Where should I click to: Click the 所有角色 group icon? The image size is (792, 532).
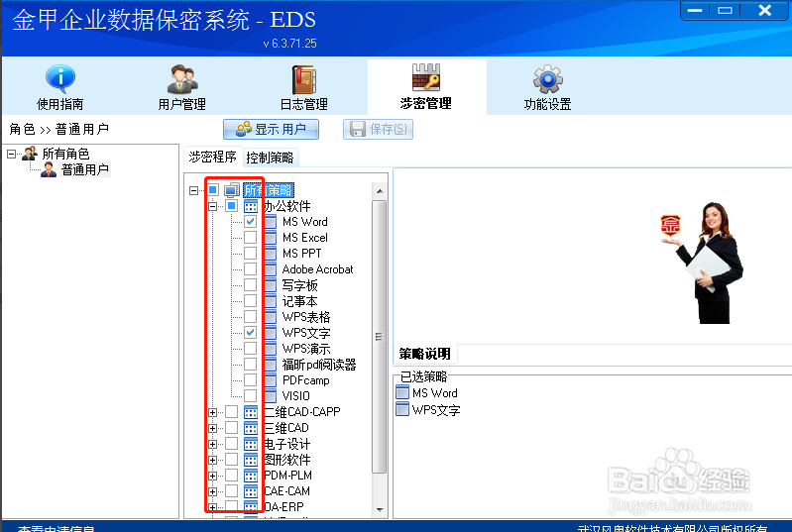pyautogui.click(x=30, y=154)
